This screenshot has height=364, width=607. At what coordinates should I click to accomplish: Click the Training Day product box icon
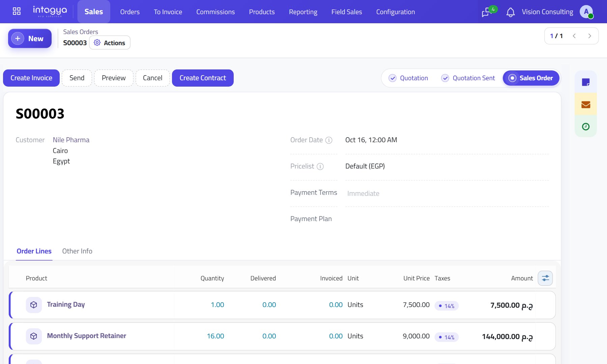click(x=34, y=305)
